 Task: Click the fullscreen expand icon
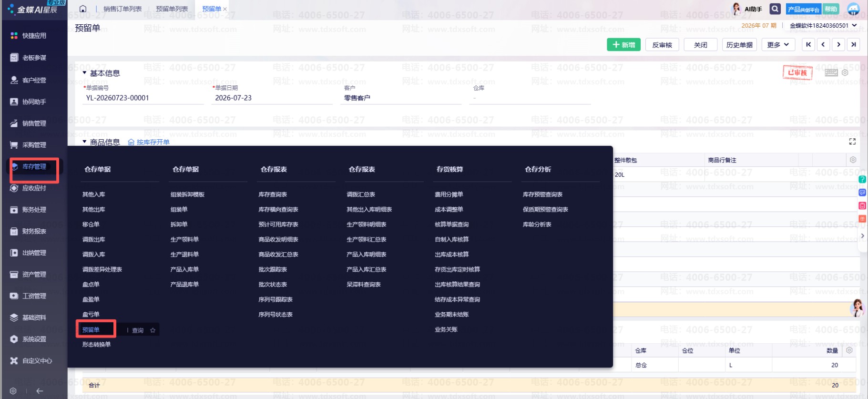852,142
